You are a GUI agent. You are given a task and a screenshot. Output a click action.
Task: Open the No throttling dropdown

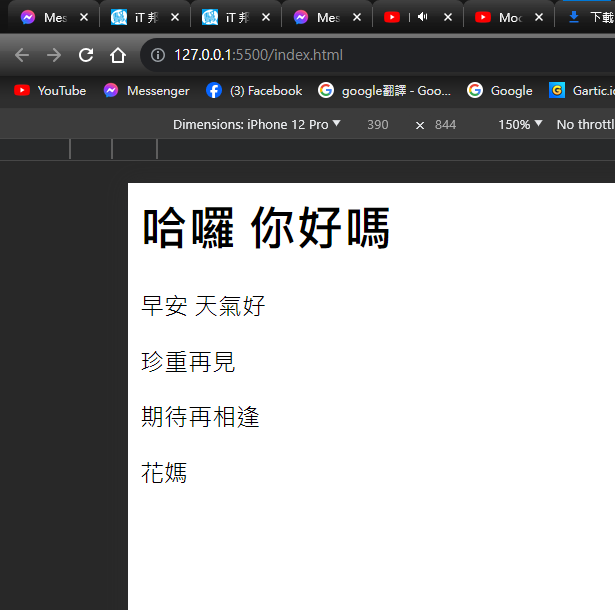pyautogui.click(x=586, y=124)
